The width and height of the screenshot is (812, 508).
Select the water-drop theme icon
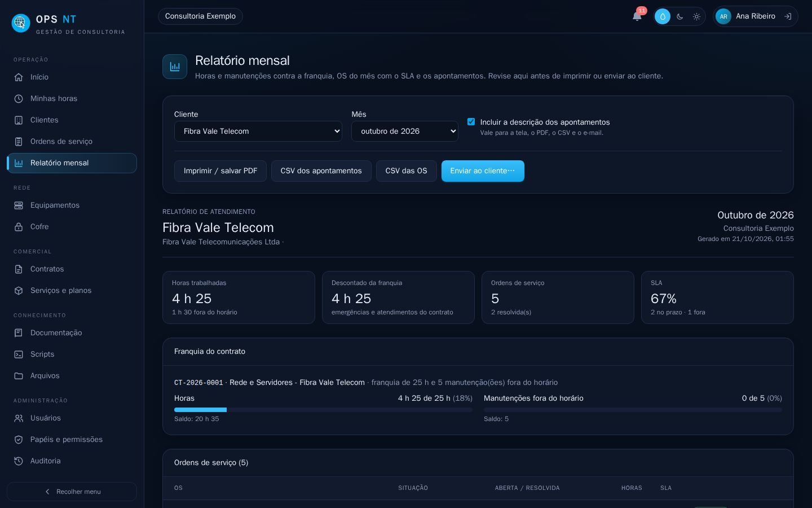663,16
